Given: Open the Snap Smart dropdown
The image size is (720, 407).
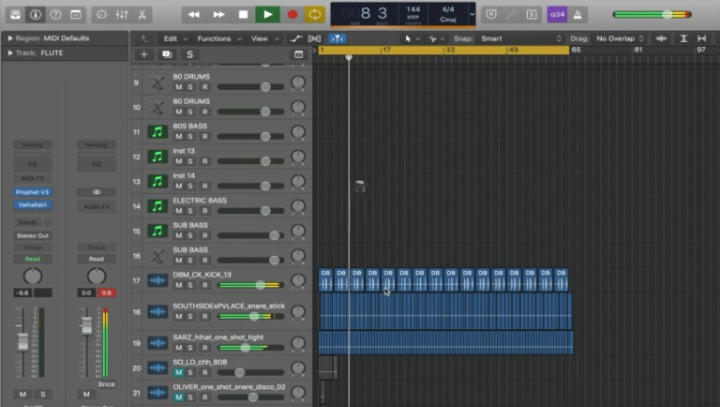Looking at the screenshot, I should (x=520, y=39).
